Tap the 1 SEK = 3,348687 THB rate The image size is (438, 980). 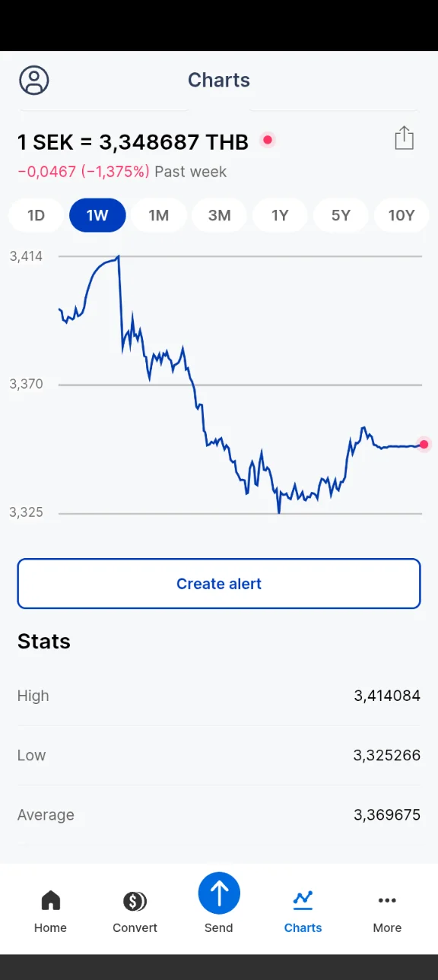coord(133,142)
